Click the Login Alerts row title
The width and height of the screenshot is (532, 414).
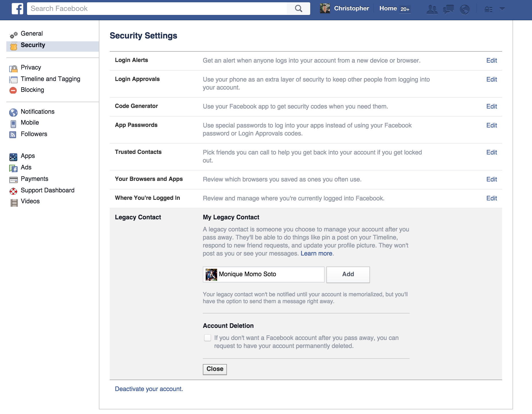[131, 60]
